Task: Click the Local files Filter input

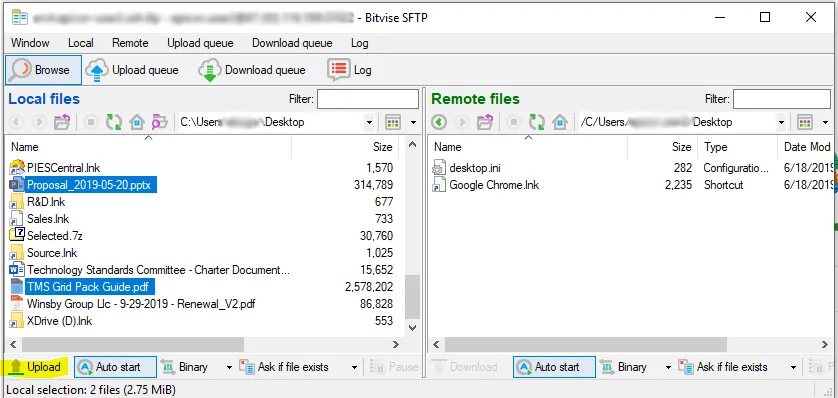Action: (368, 99)
